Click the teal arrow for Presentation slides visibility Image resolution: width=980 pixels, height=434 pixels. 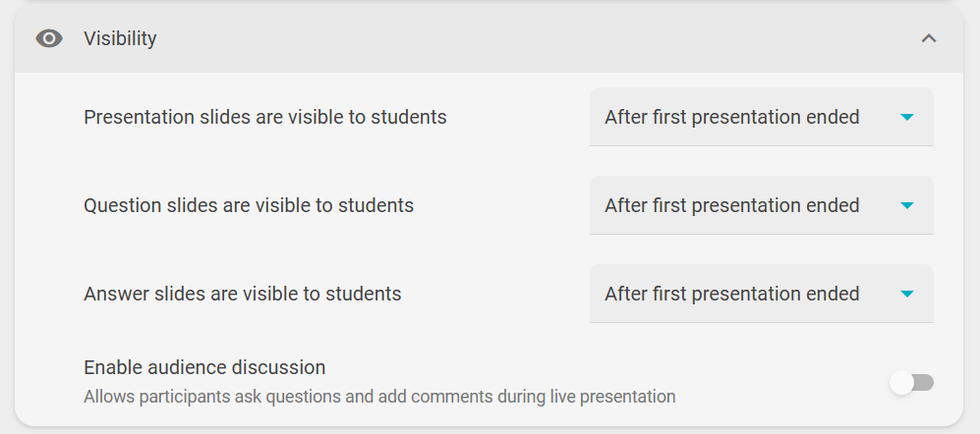coord(907,117)
